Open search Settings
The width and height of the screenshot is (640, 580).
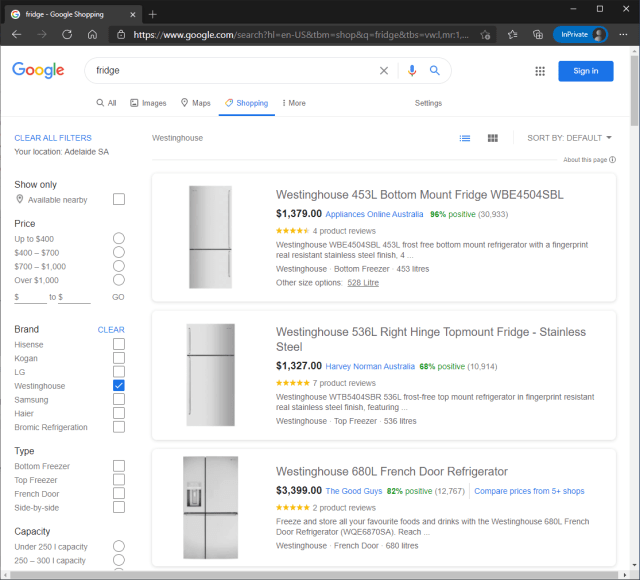pos(428,103)
